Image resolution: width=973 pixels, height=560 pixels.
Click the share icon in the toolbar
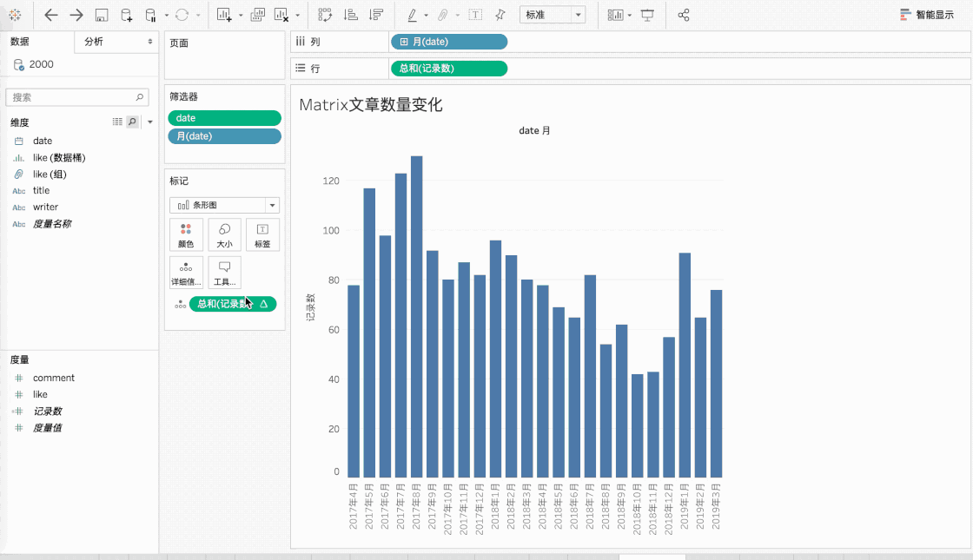(x=684, y=15)
